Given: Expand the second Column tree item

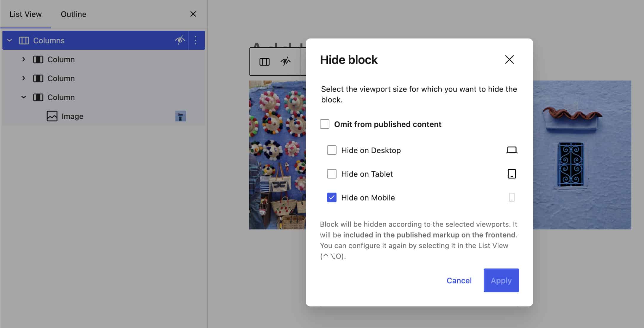Looking at the screenshot, I should click(23, 78).
